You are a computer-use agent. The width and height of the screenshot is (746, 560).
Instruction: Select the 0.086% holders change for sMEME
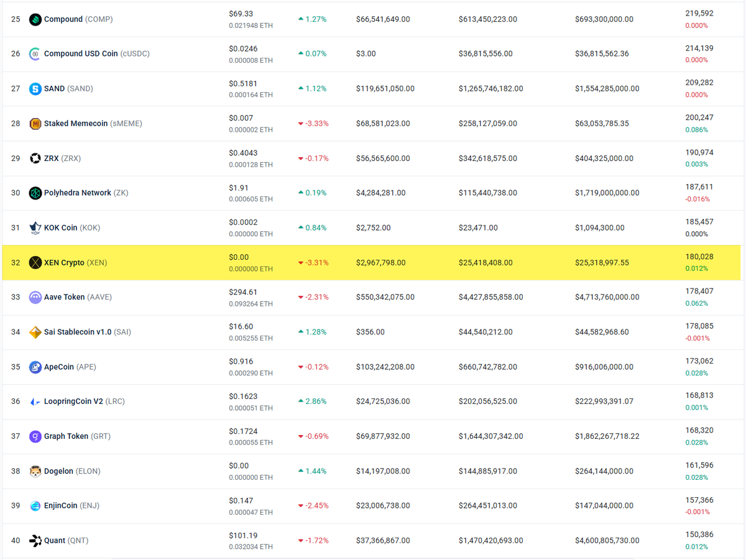click(697, 130)
